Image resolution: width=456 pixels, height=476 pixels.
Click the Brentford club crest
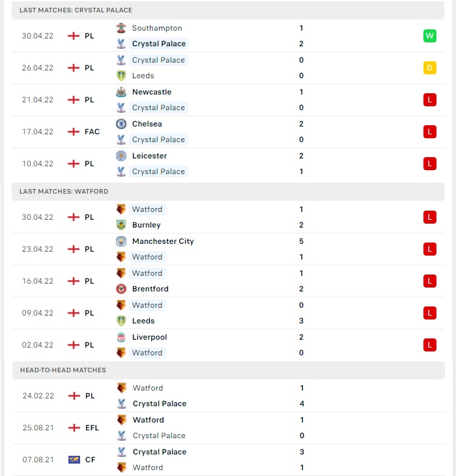pos(121,289)
